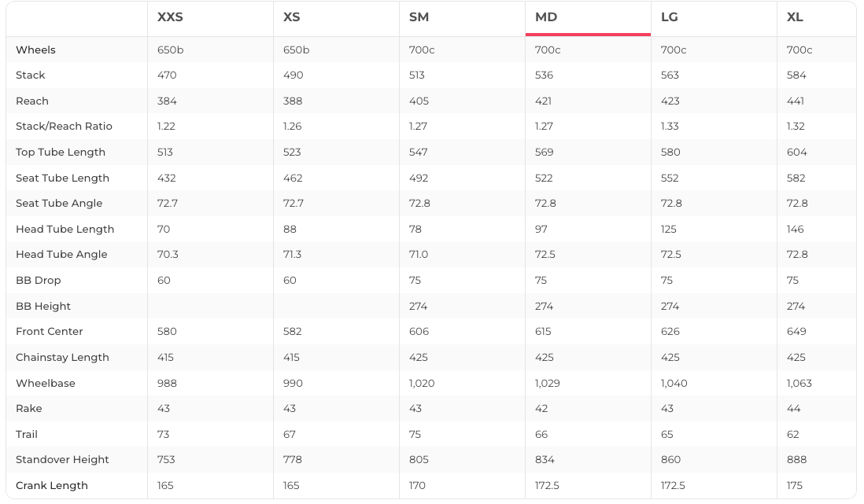Click the Head Tube Angle label

click(x=61, y=254)
